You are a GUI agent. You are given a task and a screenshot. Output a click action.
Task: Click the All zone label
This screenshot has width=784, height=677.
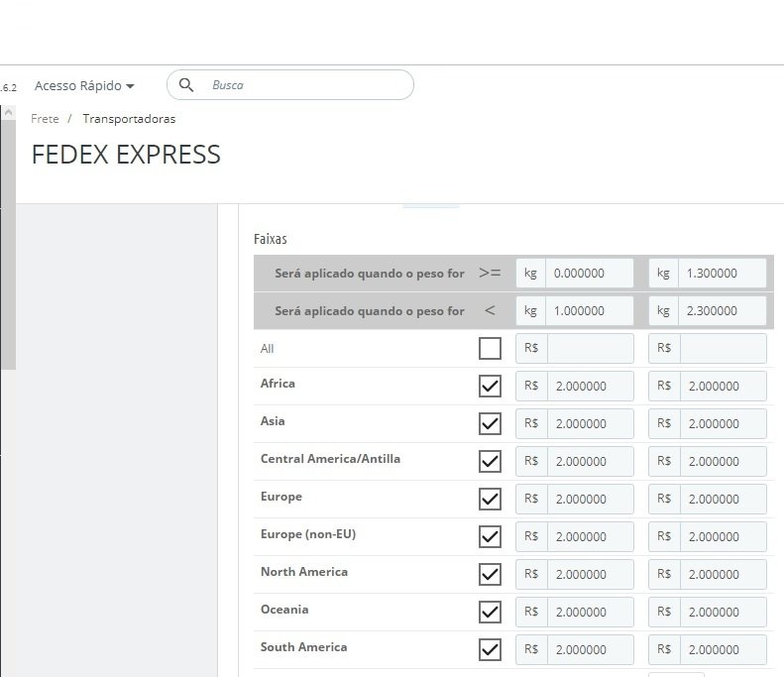click(267, 349)
